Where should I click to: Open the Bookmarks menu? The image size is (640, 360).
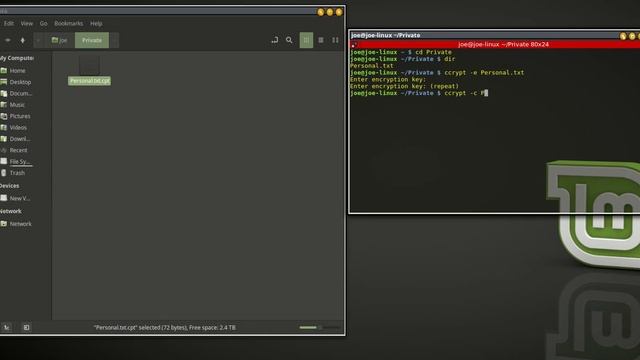(69, 23)
